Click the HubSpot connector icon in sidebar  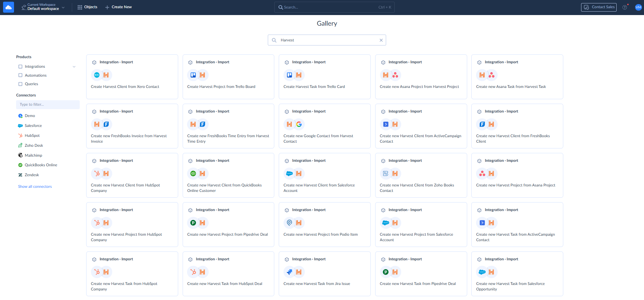(x=21, y=136)
